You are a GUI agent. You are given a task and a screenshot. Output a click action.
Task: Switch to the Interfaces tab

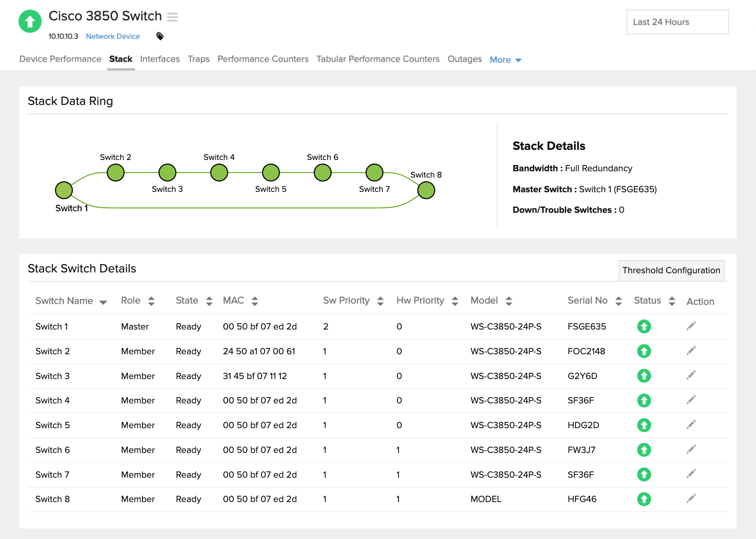tap(160, 59)
